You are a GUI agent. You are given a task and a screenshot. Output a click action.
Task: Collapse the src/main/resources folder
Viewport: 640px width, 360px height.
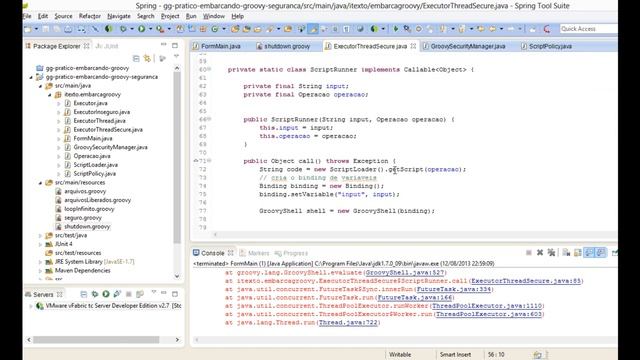(40, 183)
